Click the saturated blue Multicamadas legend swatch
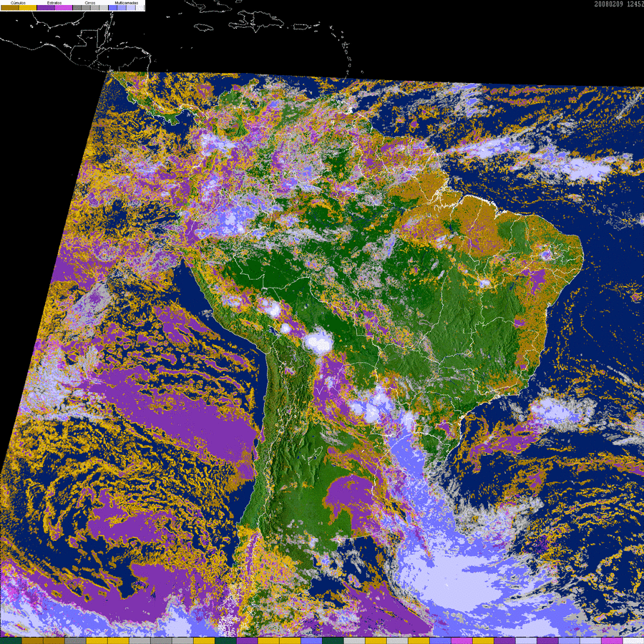 click(112, 7)
